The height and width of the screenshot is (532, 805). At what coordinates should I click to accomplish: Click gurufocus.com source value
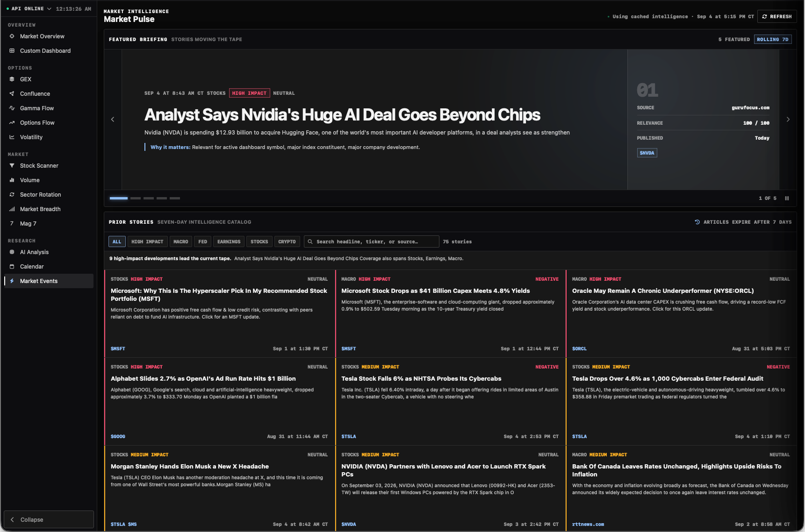click(x=750, y=108)
